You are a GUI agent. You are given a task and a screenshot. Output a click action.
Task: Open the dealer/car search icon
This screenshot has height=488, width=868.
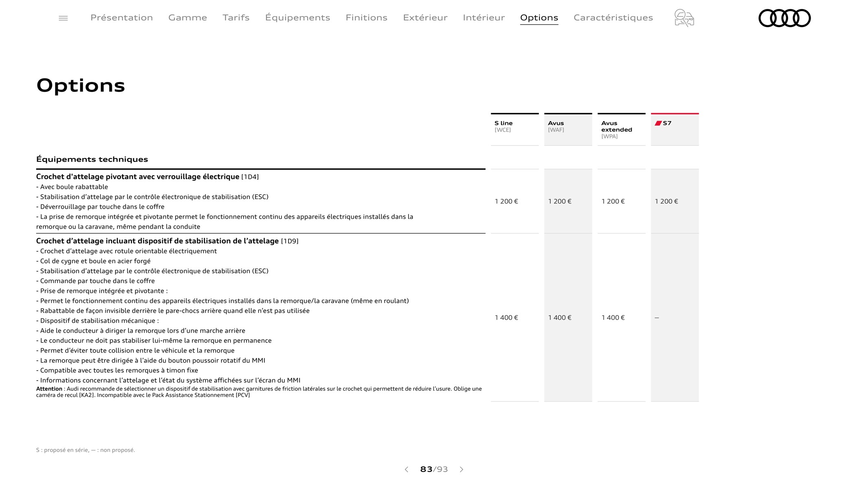pyautogui.click(x=684, y=18)
